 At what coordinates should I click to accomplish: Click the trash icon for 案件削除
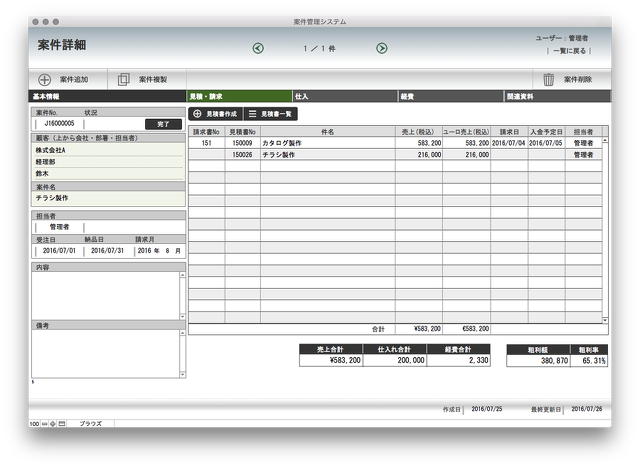click(x=549, y=79)
